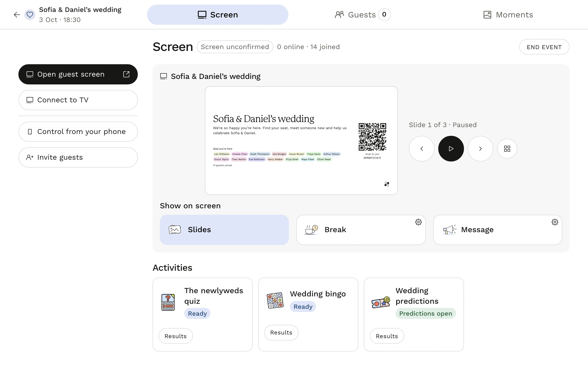
Task: Click the END EVENT button
Action: click(x=544, y=47)
